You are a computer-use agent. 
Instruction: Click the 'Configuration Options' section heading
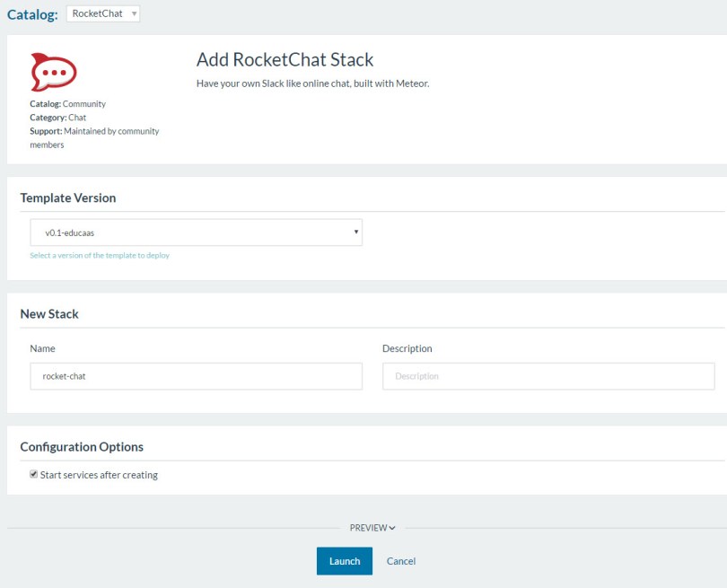coord(82,446)
